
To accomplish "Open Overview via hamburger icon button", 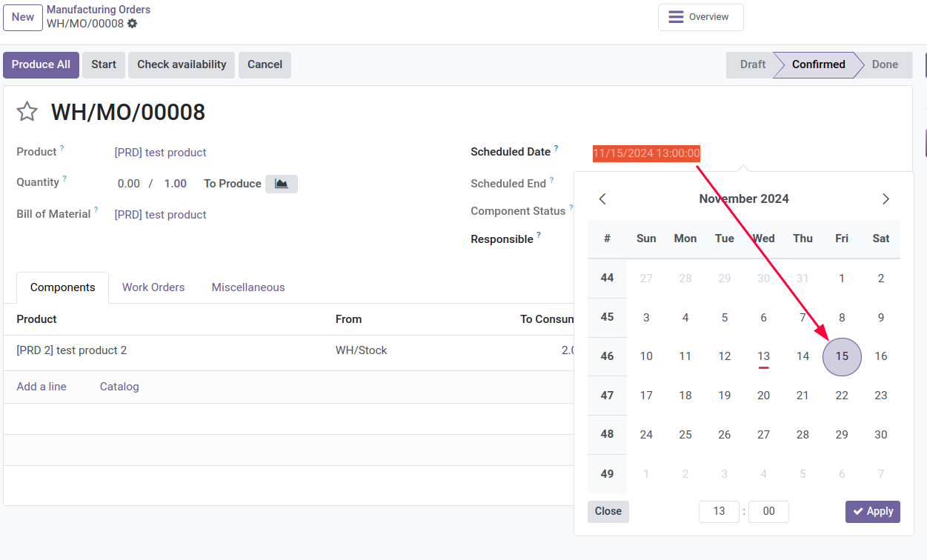I will (700, 17).
